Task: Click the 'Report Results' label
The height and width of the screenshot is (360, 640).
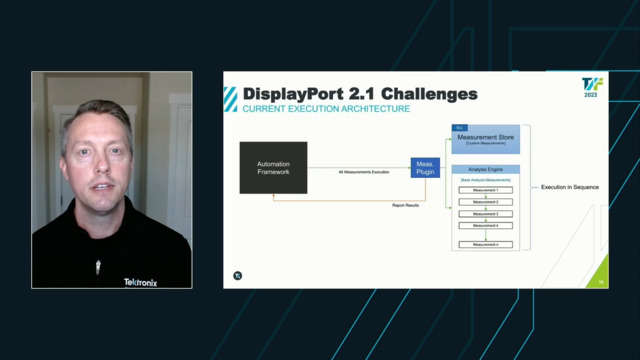Action: coord(405,205)
